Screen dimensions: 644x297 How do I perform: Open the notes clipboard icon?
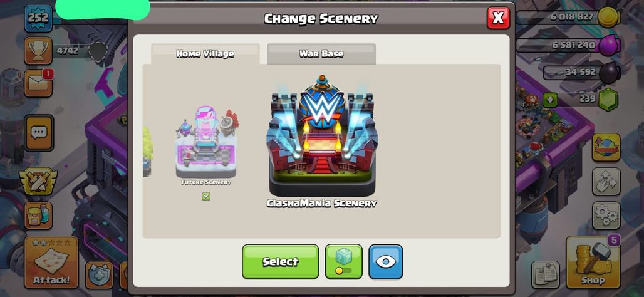(546, 274)
